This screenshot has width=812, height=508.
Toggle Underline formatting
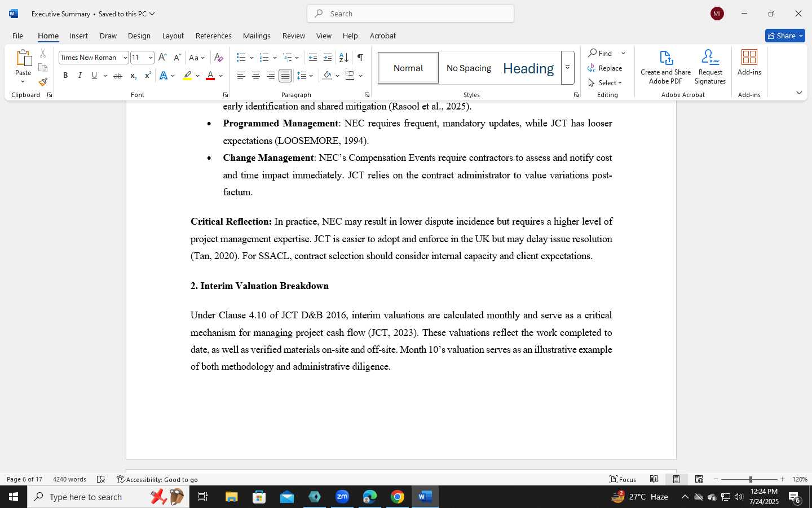(x=95, y=76)
